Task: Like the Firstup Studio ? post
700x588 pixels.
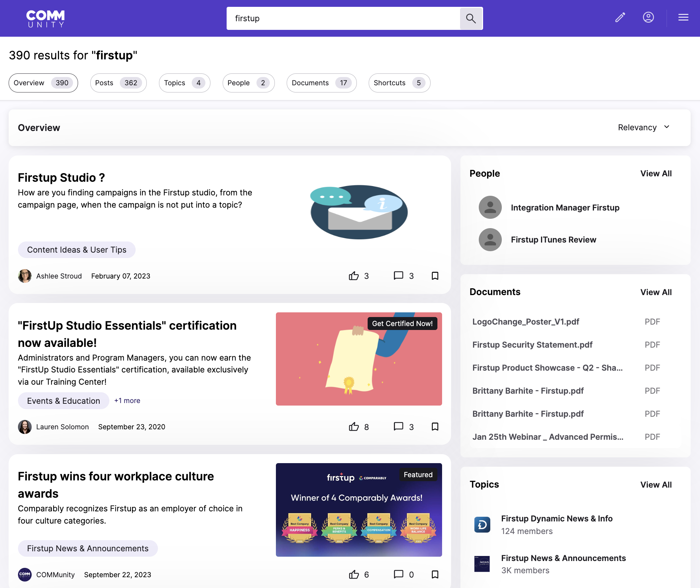Action: (354, 276)
